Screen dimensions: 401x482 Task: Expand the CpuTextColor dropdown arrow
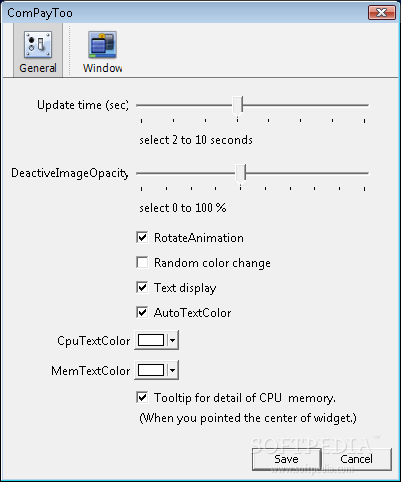(x=172, y=340)
